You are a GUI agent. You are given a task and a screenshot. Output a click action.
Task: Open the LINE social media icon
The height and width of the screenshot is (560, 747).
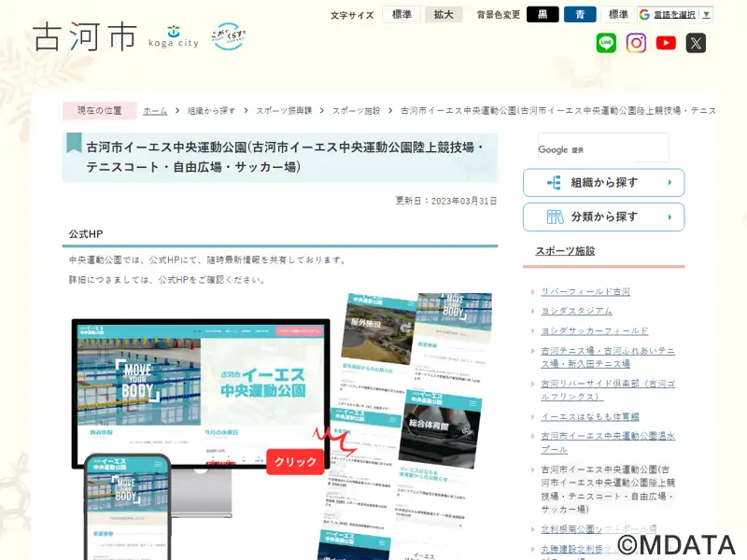[x=606, y=43]
